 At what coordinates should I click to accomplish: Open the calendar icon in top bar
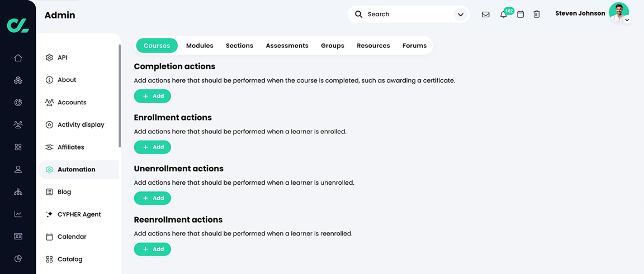(x=520, y=15)
